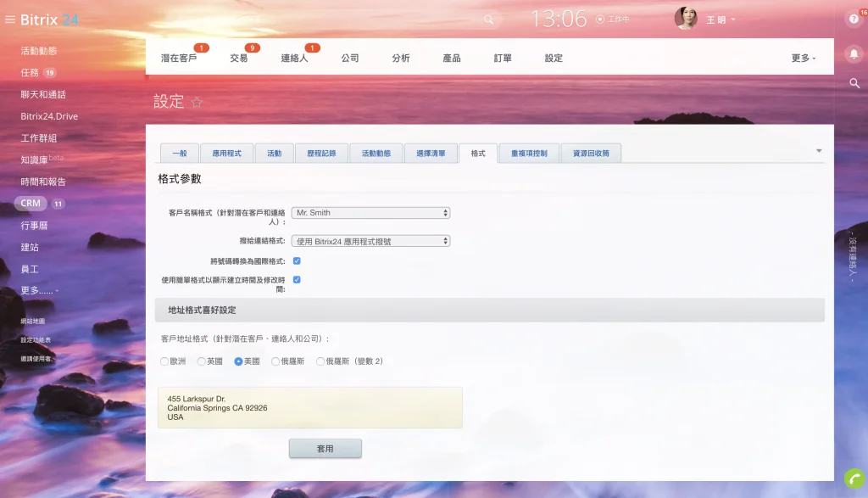Image resolution: width=868 pixels, height=498 pixels.
Task: Click the 13:06 clock in header
Action: coord(559,19)
